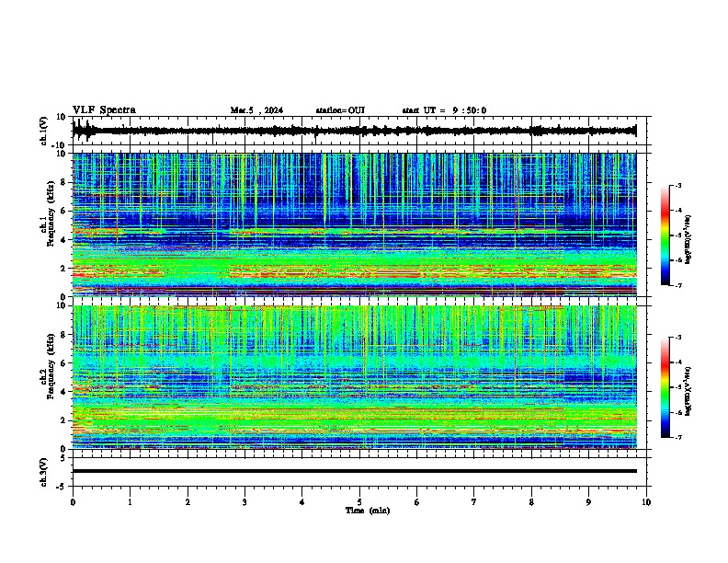Click time axis tick label "1"
The height and width of the screenshot is (563, 728).
[130, 502]
